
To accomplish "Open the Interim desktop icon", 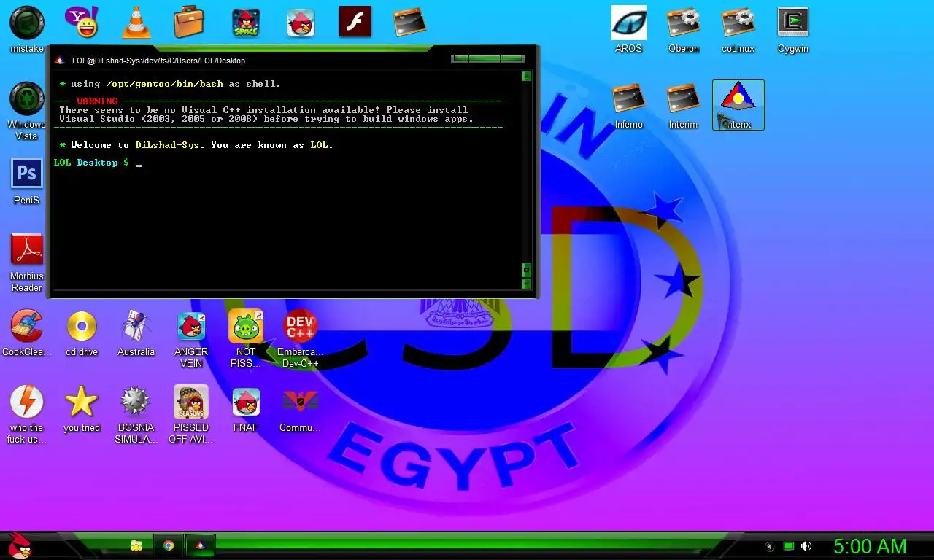I will click(x=684, y=106).
